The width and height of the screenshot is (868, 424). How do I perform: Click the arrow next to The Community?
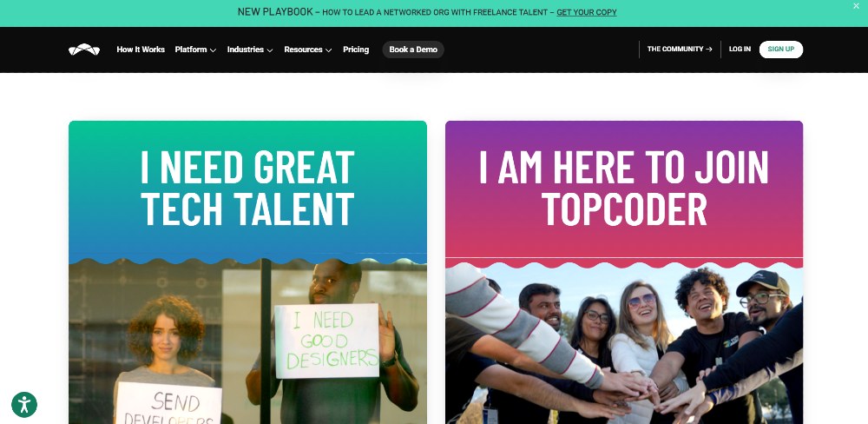click(x=709, y=50)
